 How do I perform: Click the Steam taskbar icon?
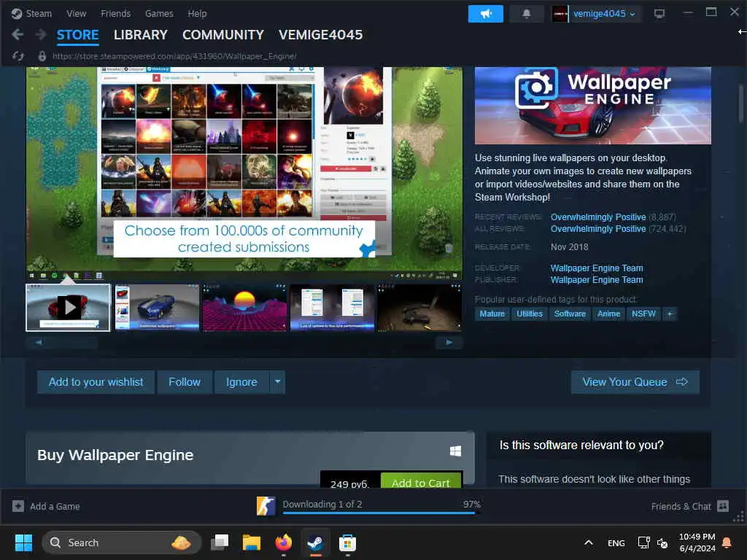point(315,542)
